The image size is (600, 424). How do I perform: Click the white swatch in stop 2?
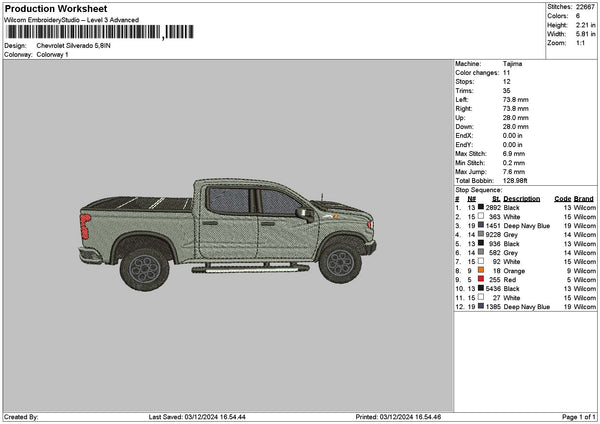482,216
